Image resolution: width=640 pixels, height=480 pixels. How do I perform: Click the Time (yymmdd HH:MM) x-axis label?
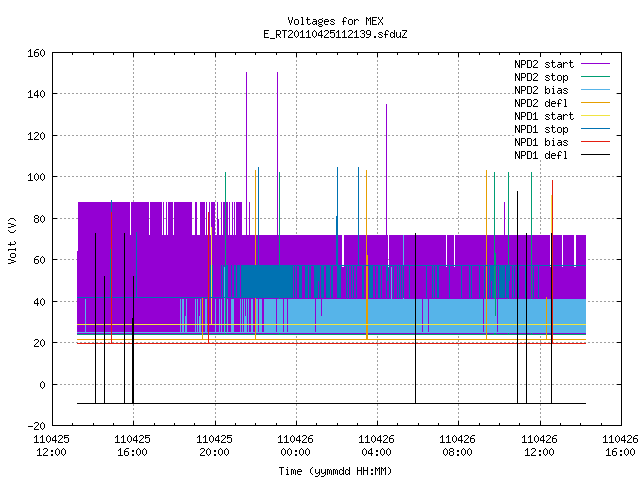coord(335,471)
